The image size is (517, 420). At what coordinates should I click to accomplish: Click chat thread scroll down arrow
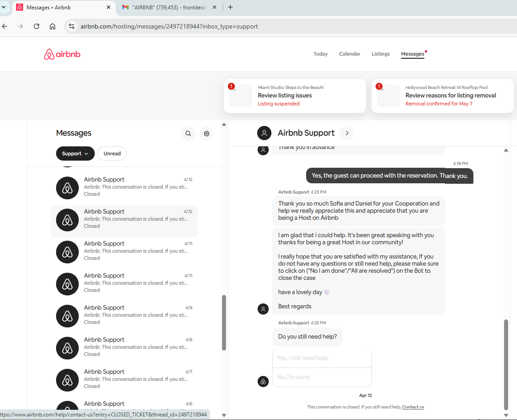tap(506, 416)
